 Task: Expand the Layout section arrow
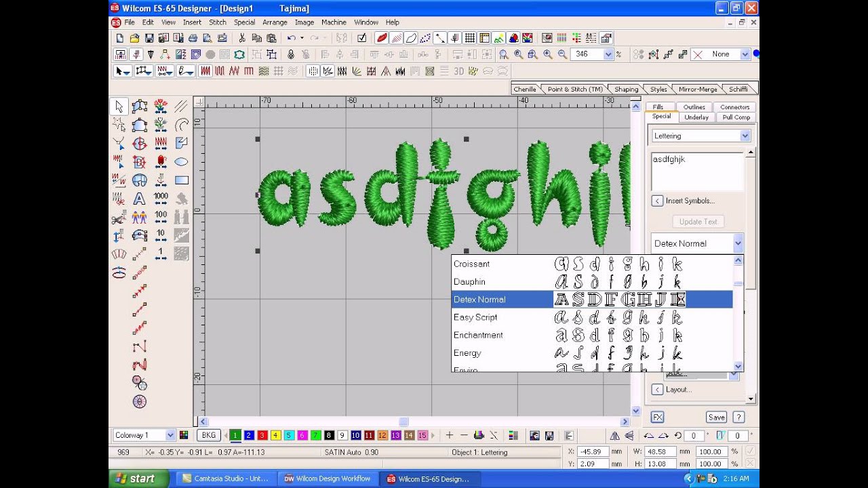657,389
